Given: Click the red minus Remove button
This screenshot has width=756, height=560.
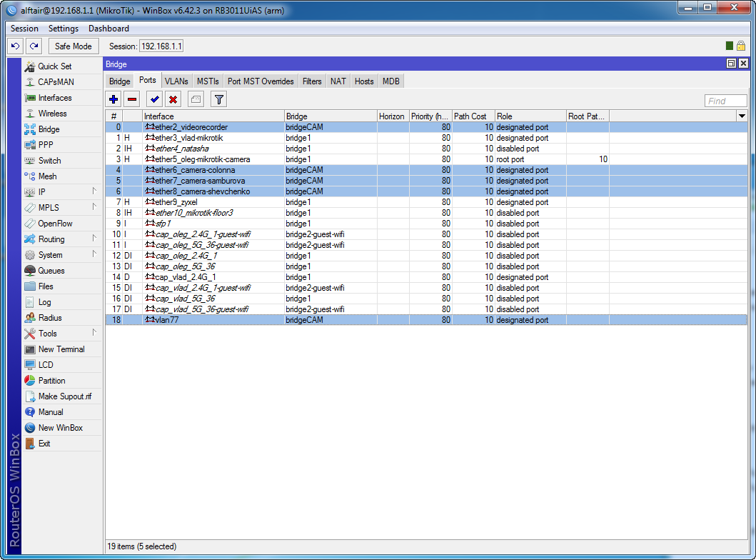Looking at the screenshot, I should pos(131,99).
